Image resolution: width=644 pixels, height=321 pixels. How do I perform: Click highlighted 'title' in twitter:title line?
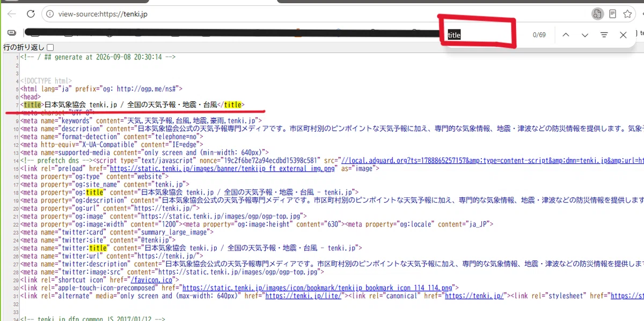98,248
